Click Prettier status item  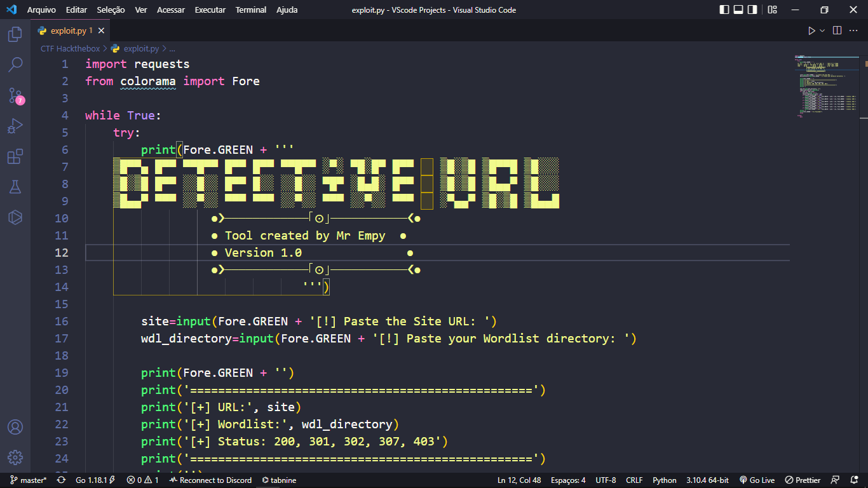click(x=803, y=480)
